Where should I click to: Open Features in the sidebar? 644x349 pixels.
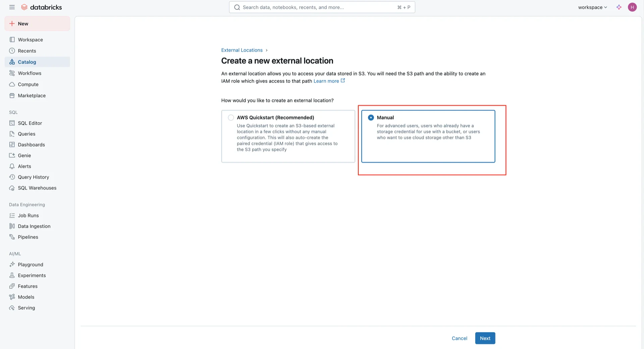click(37, 286)
